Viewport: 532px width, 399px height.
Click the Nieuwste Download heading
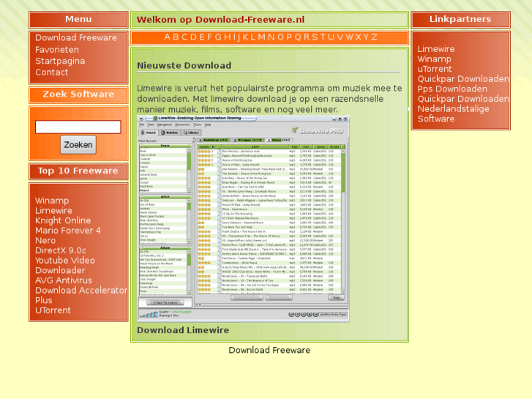coord(184,66)
